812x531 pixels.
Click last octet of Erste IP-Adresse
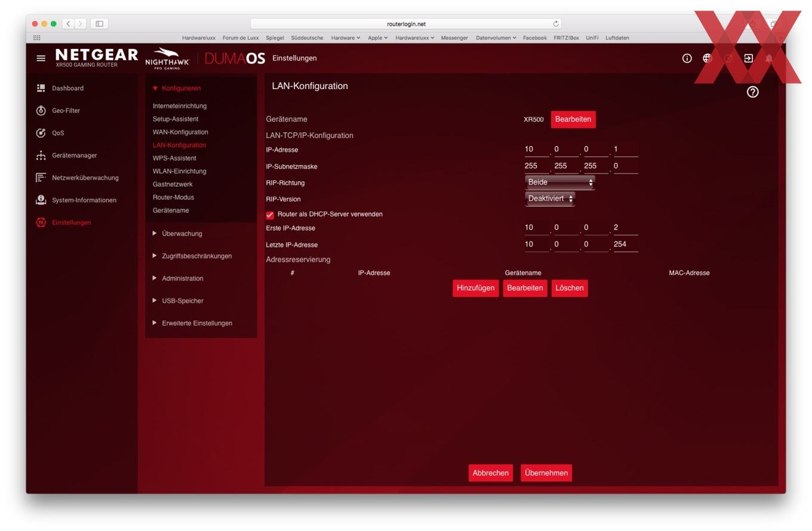pyautogui.click(x=625, y=228)
